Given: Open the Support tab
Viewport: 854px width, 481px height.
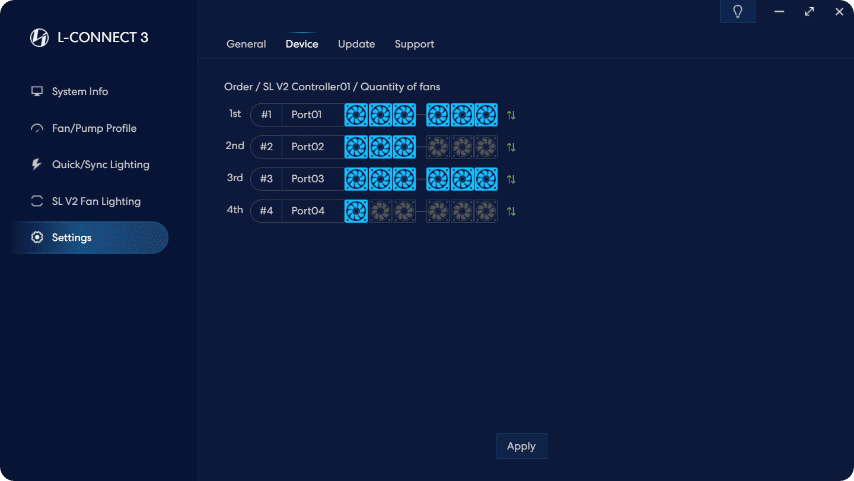Looking at the screenshot, I should 414,44.
